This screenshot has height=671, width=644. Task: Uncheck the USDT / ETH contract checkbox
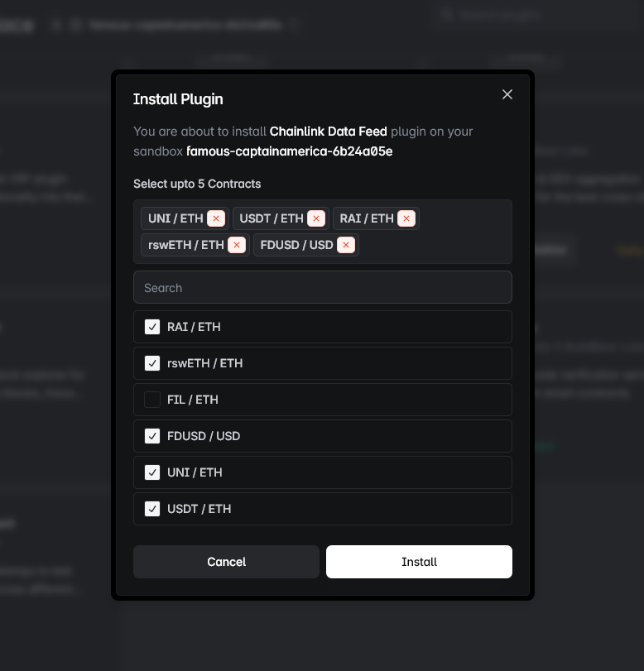[152, 509]
